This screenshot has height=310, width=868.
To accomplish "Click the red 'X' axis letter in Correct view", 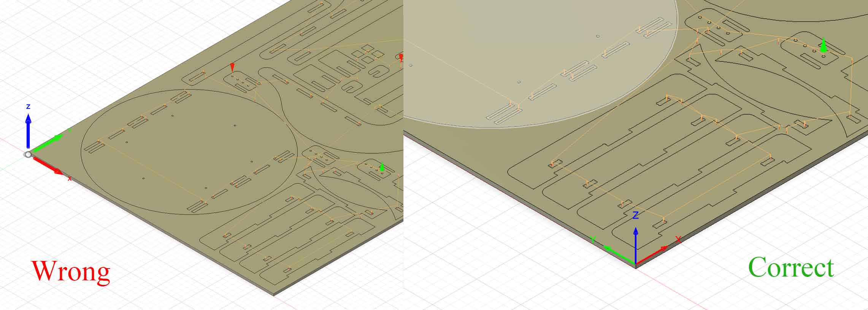I will 678,240.
